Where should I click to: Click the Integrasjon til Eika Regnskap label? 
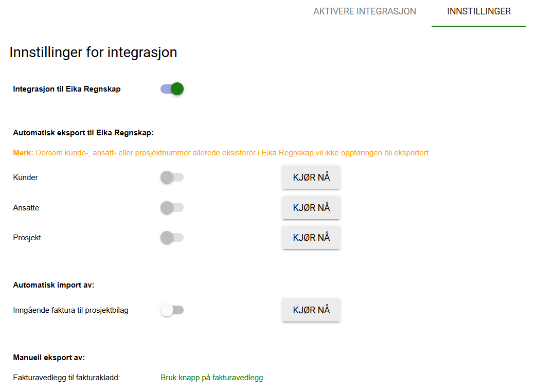click(67, 89)
